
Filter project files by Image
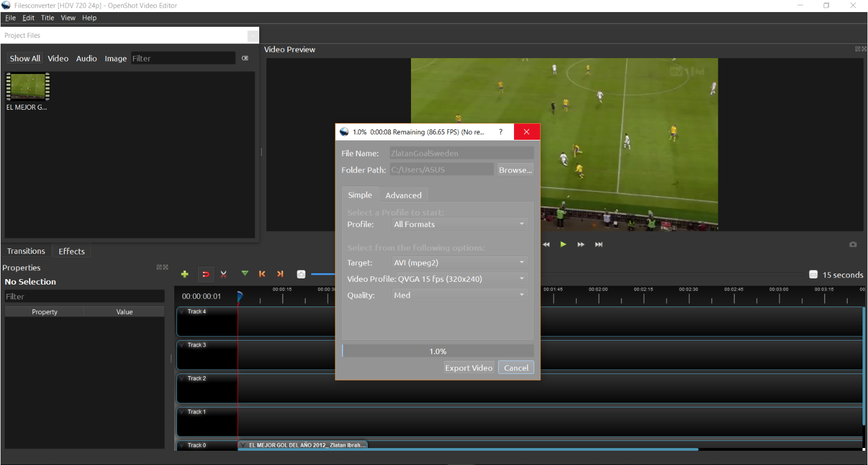pyautogui.click(x=116, y=58)
